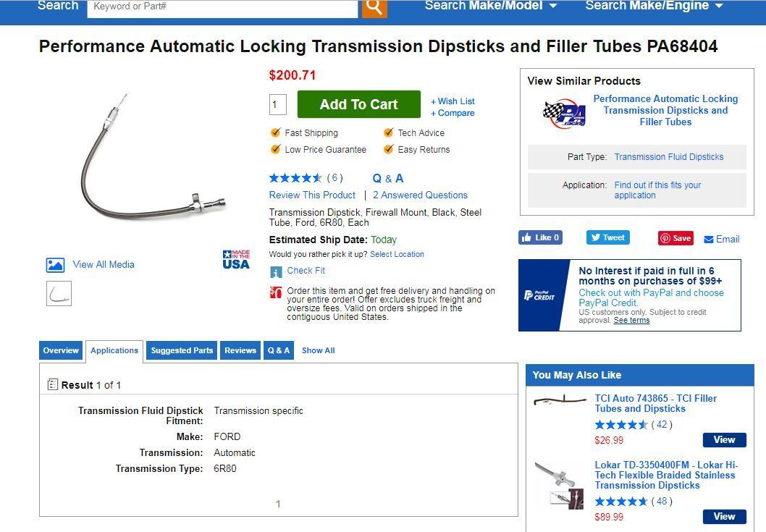
Task: Open Select Location for pickup
Action: [x=397, y=254]
